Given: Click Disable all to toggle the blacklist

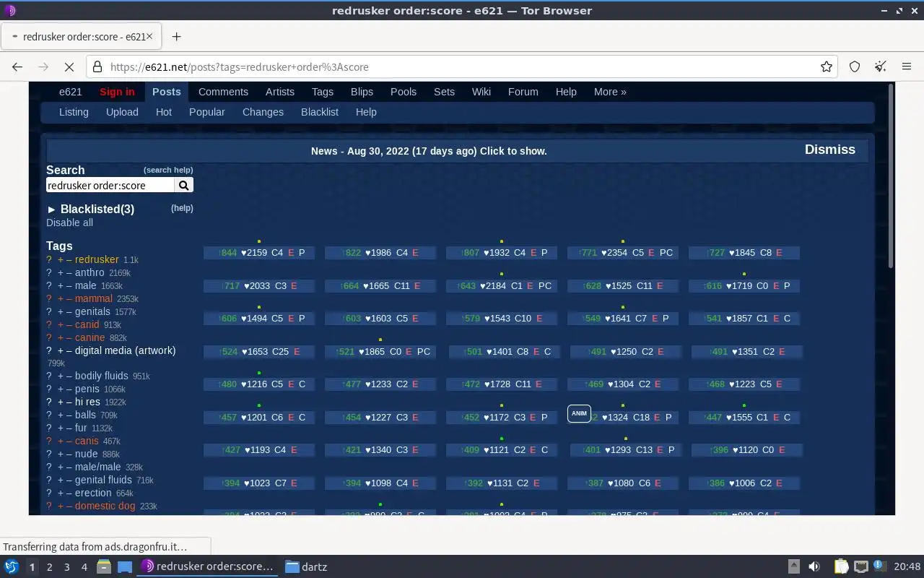Looking at the screenshot, I should coord(69,223).
